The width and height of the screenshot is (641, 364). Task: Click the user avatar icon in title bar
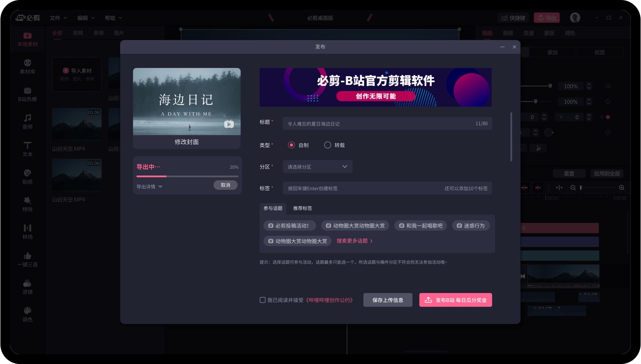575,18
